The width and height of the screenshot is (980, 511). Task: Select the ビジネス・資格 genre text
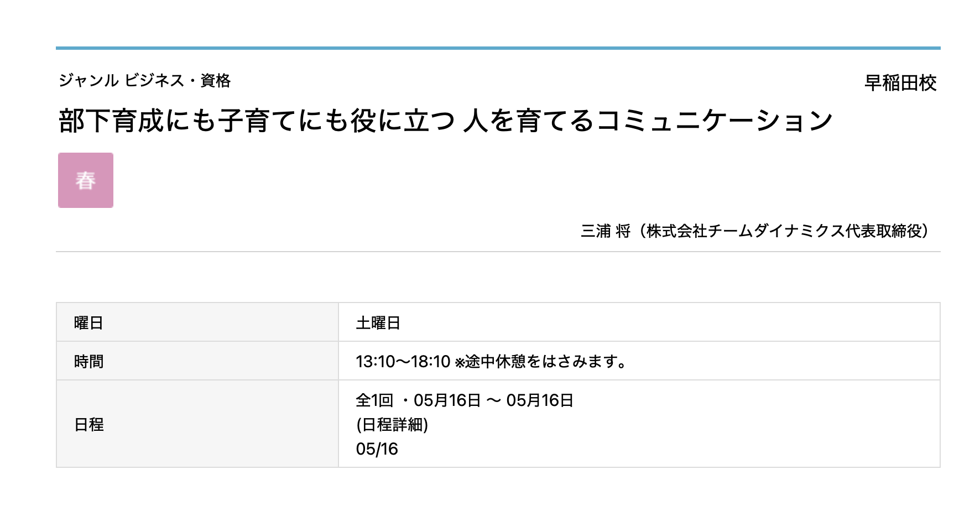click(x=178, y=81)
